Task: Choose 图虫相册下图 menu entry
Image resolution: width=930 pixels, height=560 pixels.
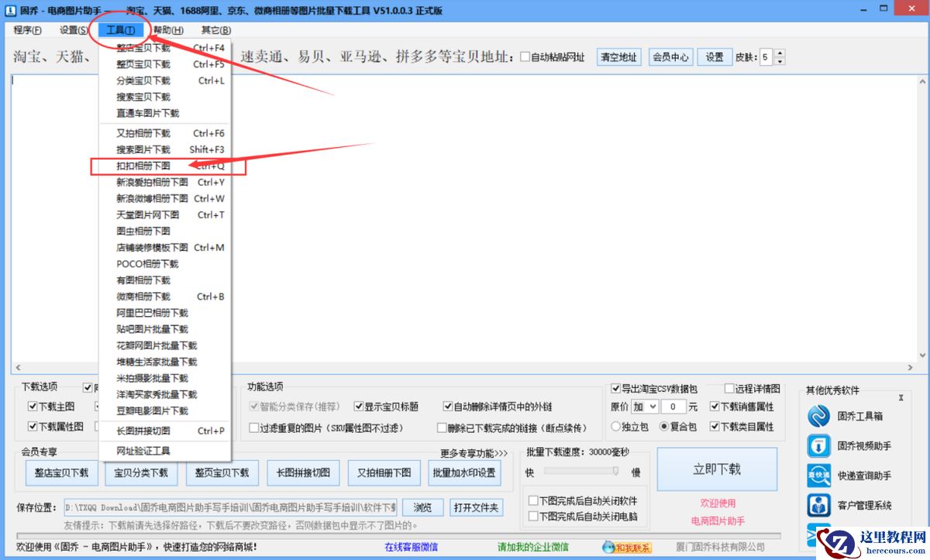Action: [x=165, y=231]
